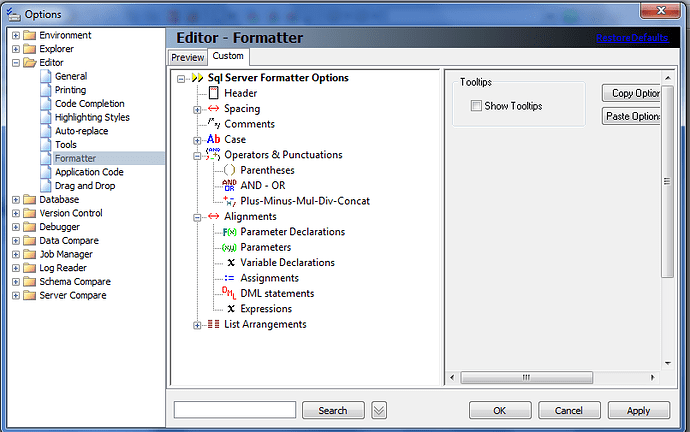Image resolution: width=690 pixels, height=432 pixels.
Task: Click the Debugger folder icon
Action: pos(29,227)
